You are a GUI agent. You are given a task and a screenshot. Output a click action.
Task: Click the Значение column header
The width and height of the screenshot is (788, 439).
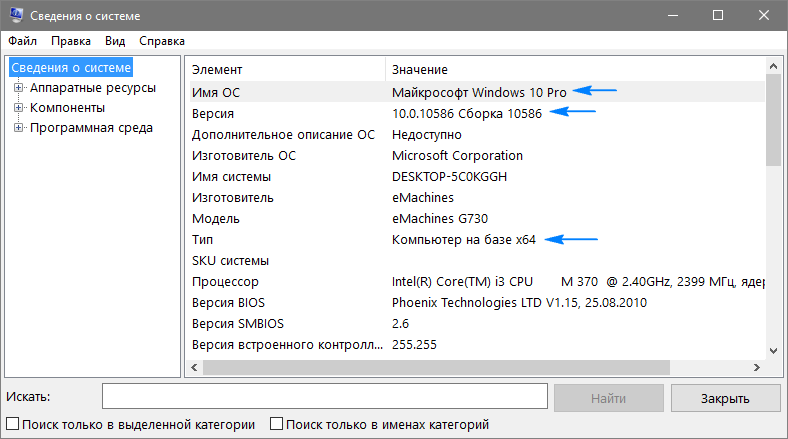tap(575, 70)
